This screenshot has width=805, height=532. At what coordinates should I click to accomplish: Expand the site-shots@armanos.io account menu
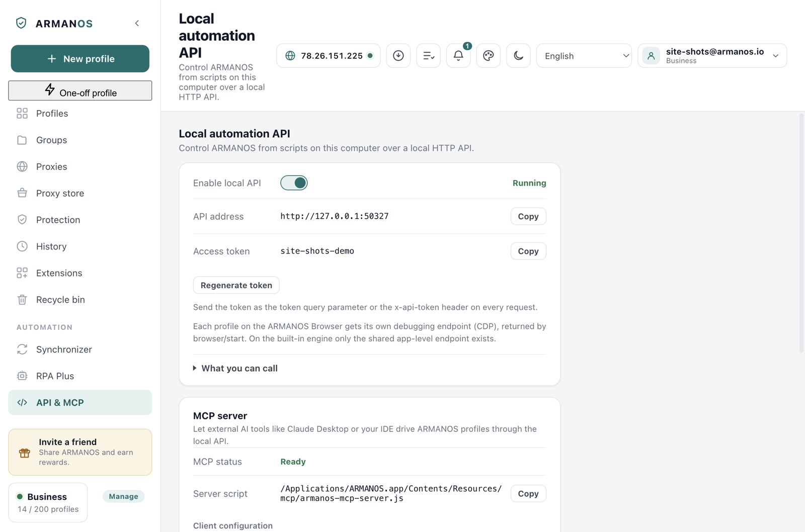click(x=712, y=55)
